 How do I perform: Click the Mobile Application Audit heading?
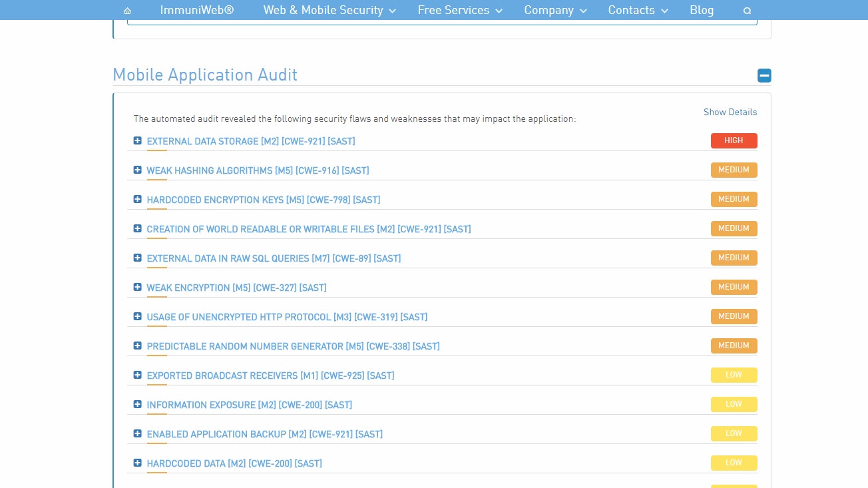(x=205, y=75)
